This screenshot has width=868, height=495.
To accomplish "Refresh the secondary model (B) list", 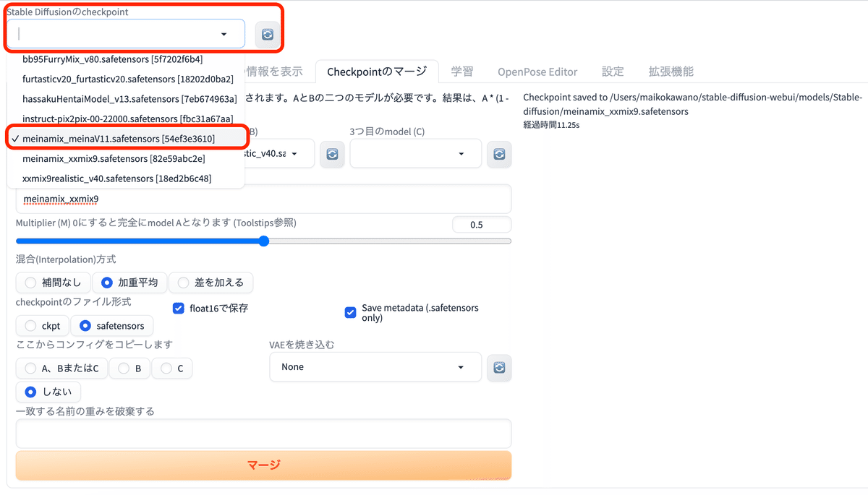I will pos(332,154).
